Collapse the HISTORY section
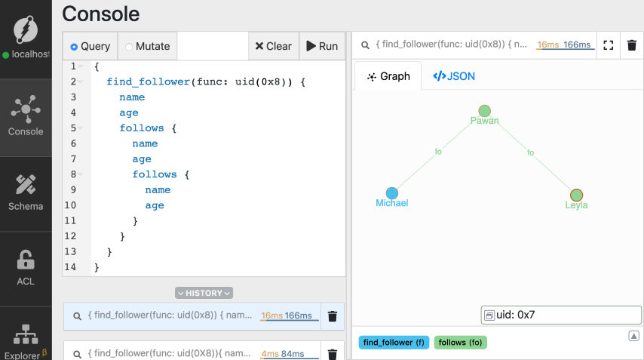 (x=204, y=293)
